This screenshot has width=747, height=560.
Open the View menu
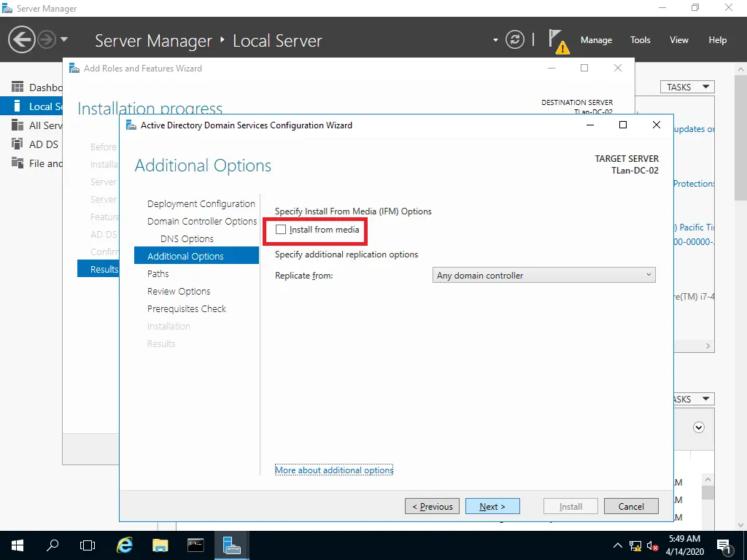678,40
